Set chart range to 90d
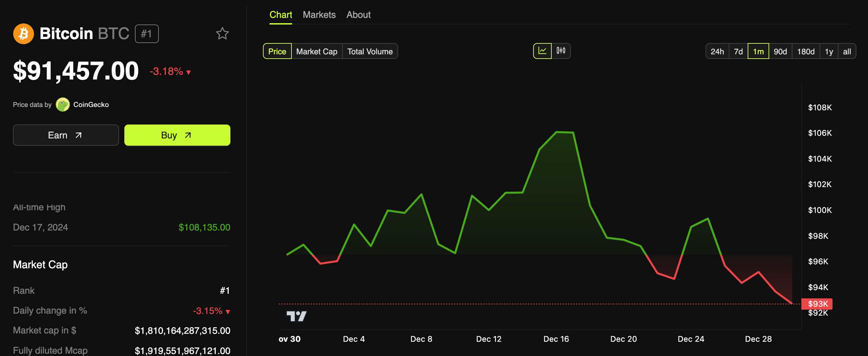 click(x=780, y=51)
